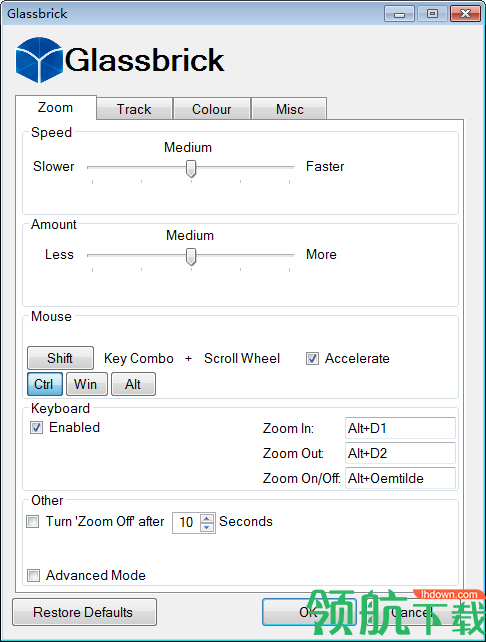Click the Speed slider thumb
This screenshot has width=486, height=642.
(191, 168)
